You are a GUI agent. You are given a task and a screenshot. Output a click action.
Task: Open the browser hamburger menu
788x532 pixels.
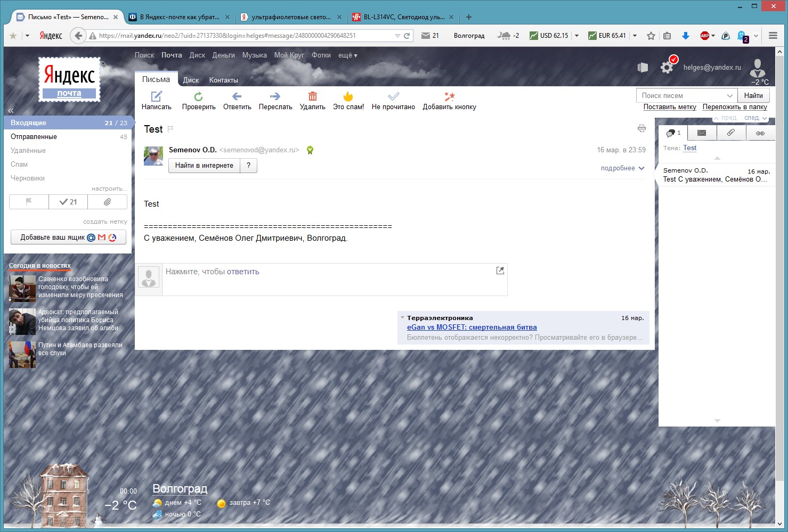click(773, 36)
